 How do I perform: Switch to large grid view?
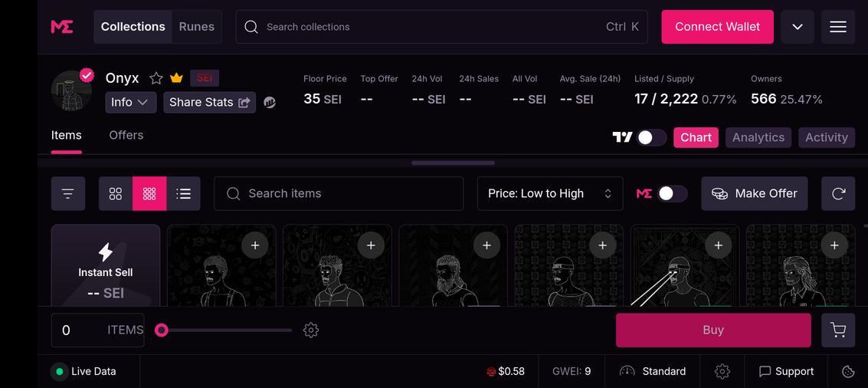(x=116, y=194)
